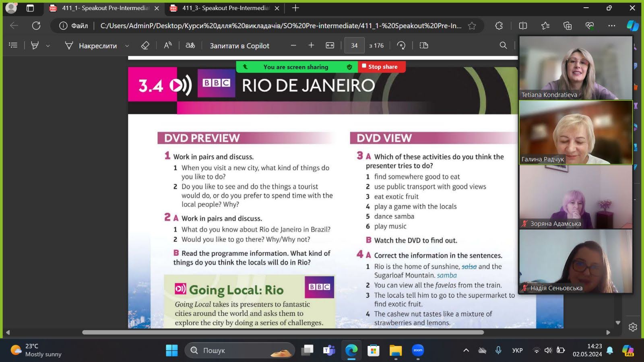The image size is (644, 362).
Task: Open a new browser tab
Action: (295, 8)
